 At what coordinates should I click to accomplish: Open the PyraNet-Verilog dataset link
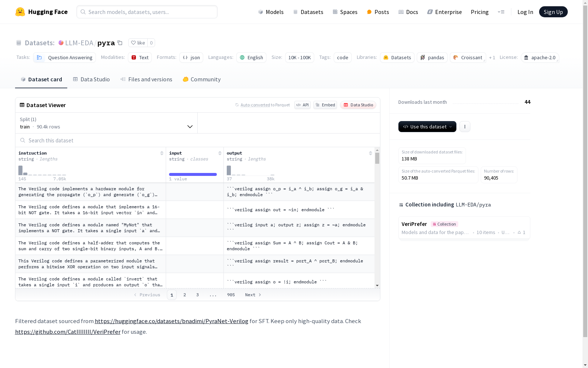[x=172, y=321]
